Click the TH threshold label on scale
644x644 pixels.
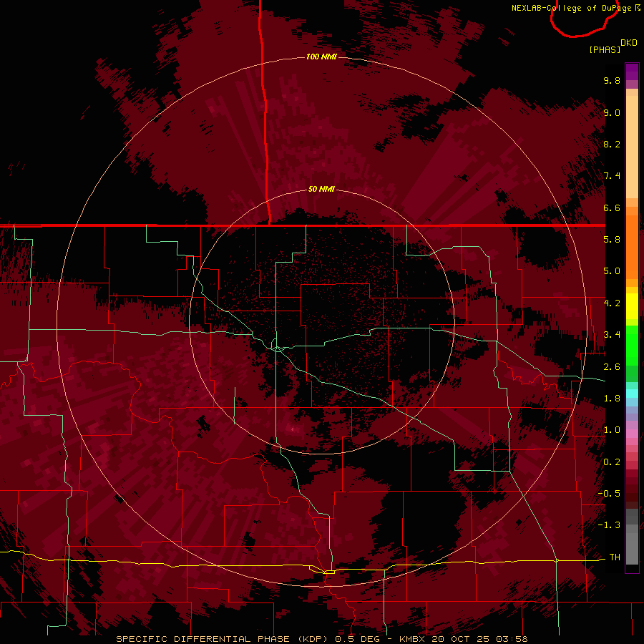pyautogui.click(x=615, y=557)
